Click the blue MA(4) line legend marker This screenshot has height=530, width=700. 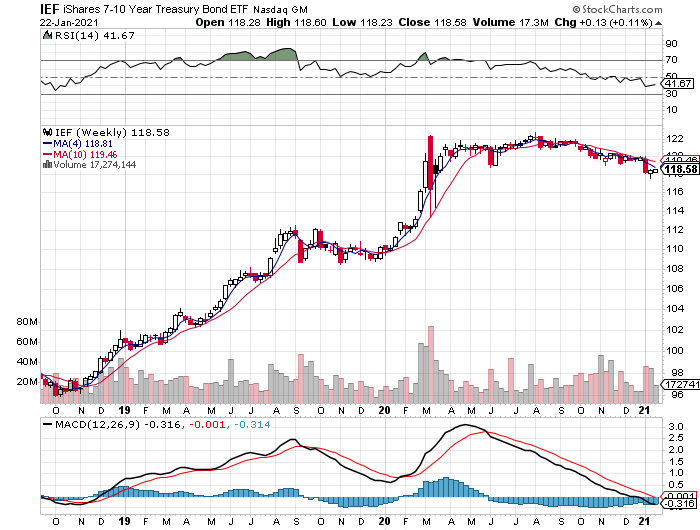[47, 144]
